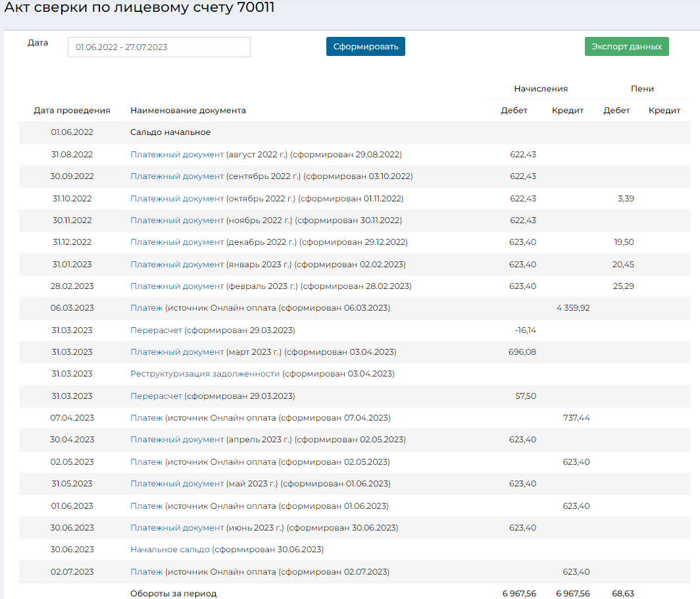The image size is (700, 599).
Task: Click the penalty debit value 19,50
Action: pyautogui.click(x=624, y=242)
